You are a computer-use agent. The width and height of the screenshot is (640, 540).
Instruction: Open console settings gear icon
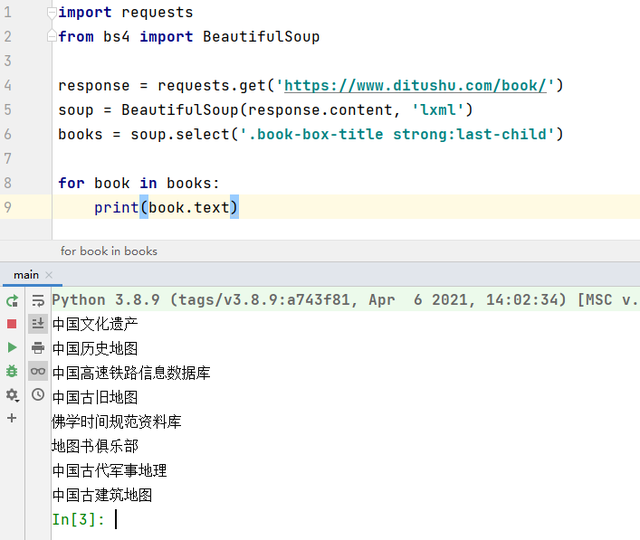coord(12,395)
